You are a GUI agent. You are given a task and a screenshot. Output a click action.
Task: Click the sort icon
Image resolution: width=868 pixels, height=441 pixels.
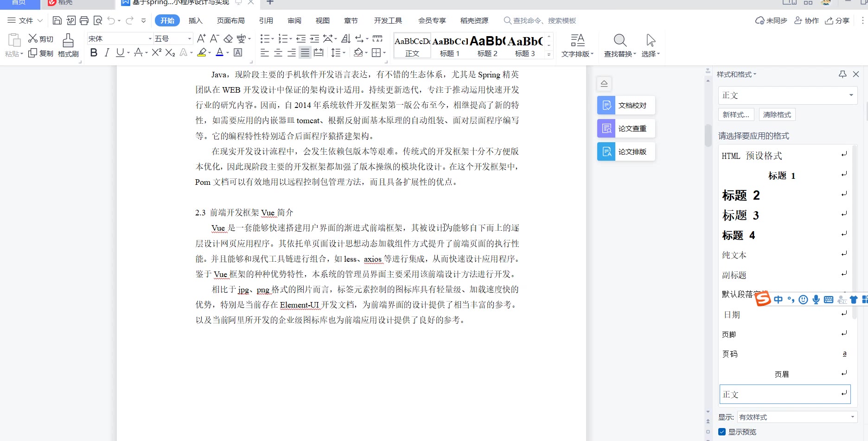tap(346, 38)
